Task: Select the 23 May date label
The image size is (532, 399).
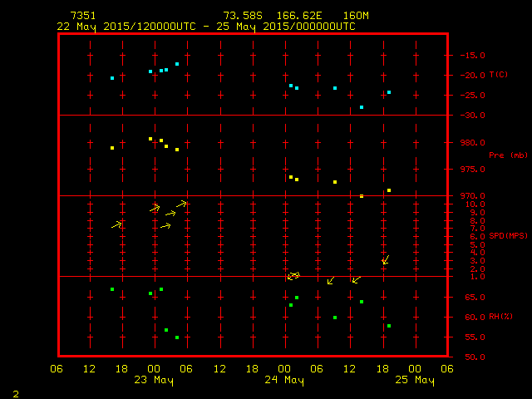Action: pos(154,381)
